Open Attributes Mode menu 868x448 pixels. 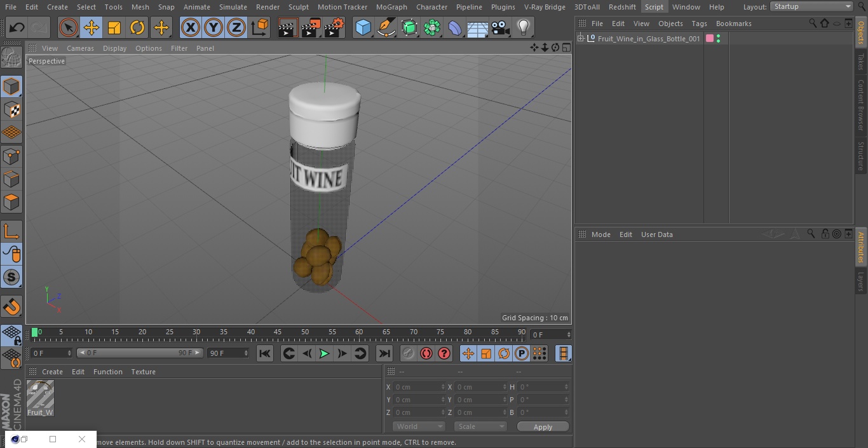[600, 234]
